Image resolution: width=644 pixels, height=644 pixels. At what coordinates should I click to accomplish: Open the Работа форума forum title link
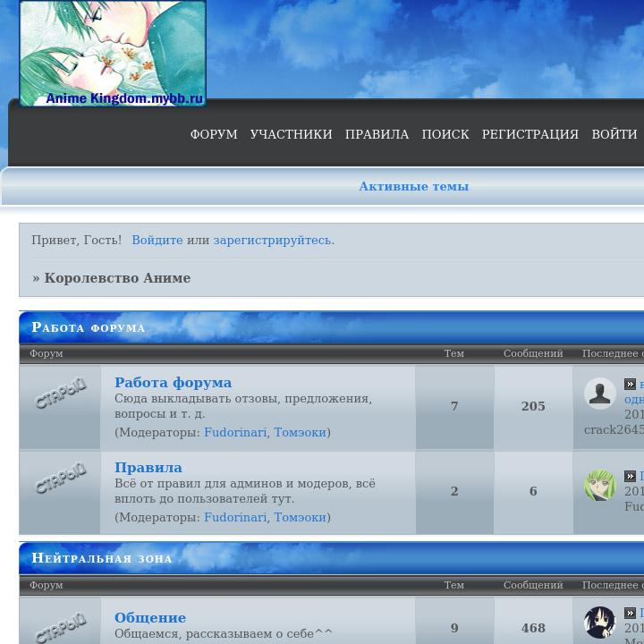(173, 383)
